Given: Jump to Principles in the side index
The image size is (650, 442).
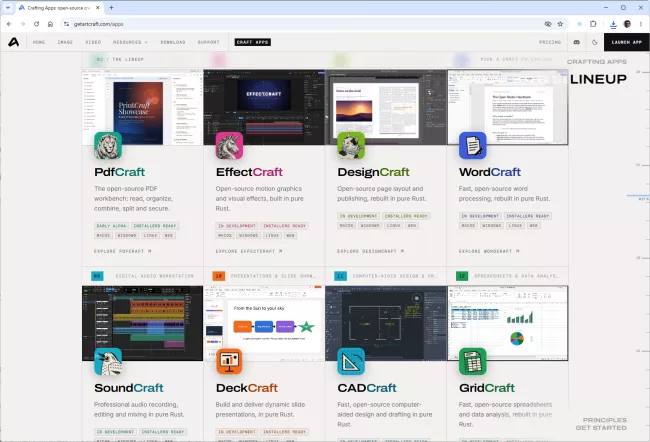Looking at the screenshot, I should (x=604, y=420).
